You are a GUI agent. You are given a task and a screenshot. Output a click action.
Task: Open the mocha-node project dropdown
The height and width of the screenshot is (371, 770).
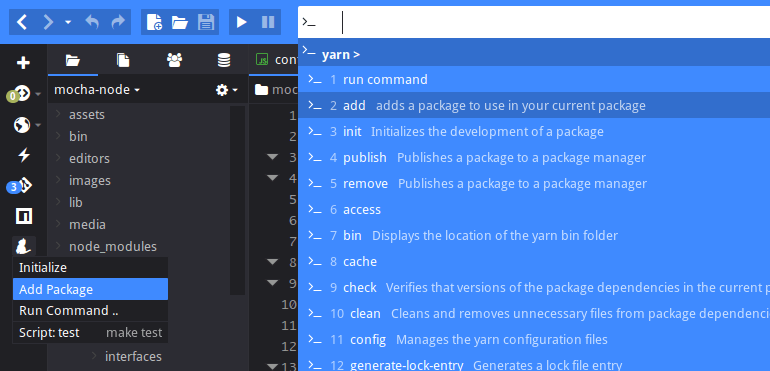[97, 90]
